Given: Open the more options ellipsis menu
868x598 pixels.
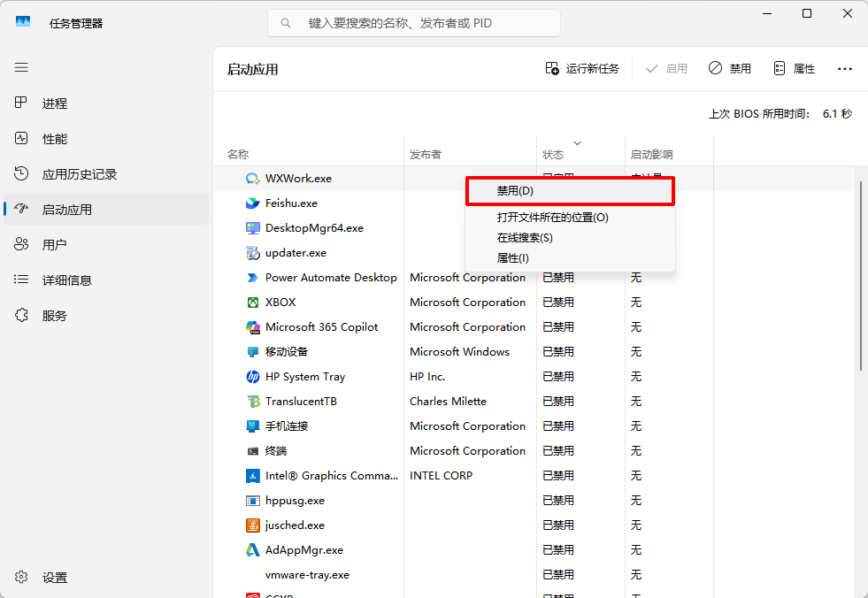Looking at the screenshot, I should [x=845, y=69].
